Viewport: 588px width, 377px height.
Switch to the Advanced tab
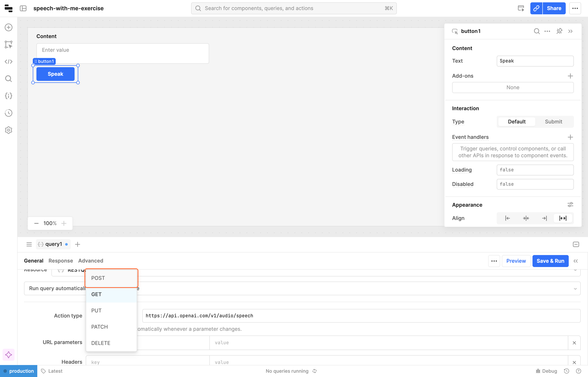coord(90,261)
